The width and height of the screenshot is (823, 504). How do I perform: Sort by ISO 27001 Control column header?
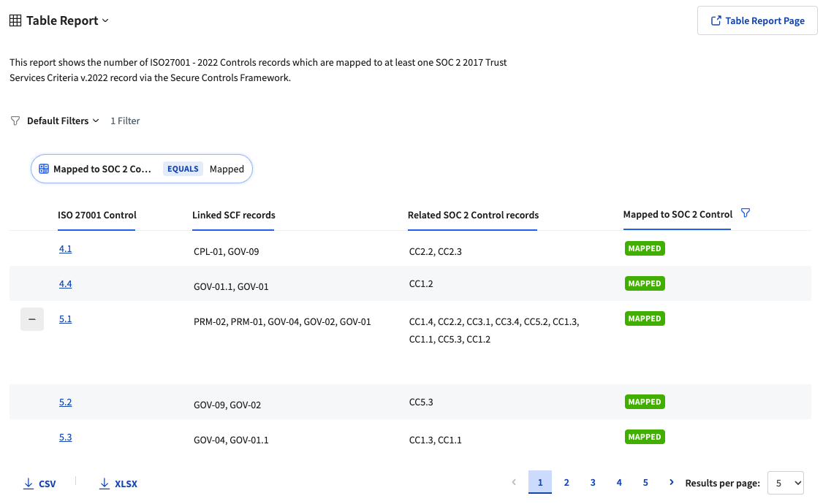click(x=96, y=215)
